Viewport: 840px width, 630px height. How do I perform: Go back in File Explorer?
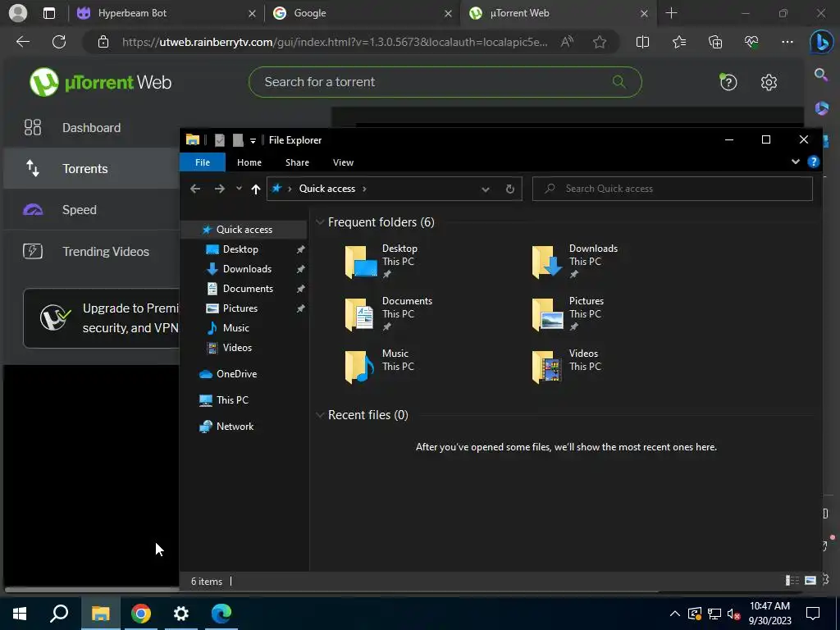point(195,189)
